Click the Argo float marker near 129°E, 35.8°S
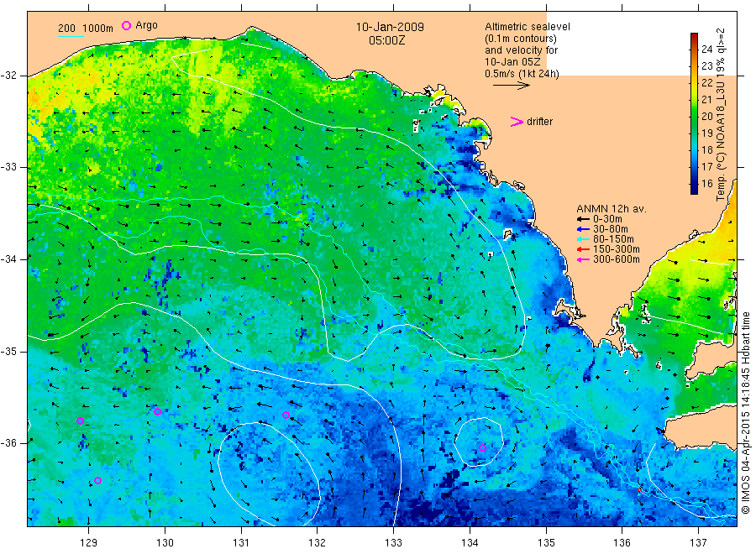Image resolution: width=756 pixels, height=554 pixels. coord(80,421)
